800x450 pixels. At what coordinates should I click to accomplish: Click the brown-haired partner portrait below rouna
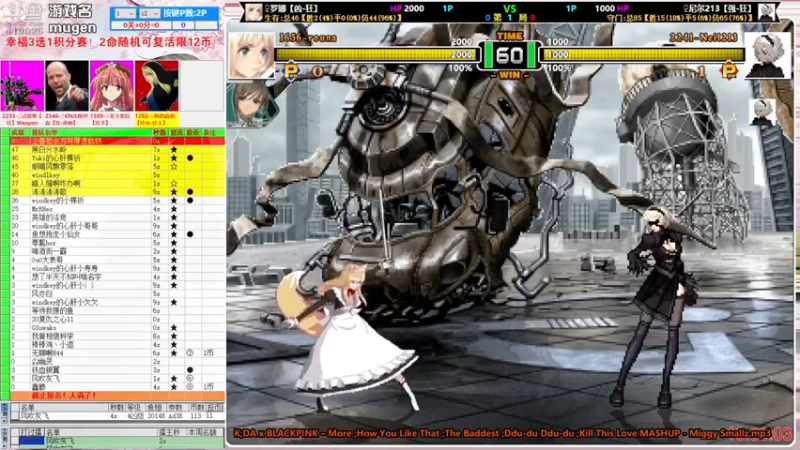coord(251,105)
